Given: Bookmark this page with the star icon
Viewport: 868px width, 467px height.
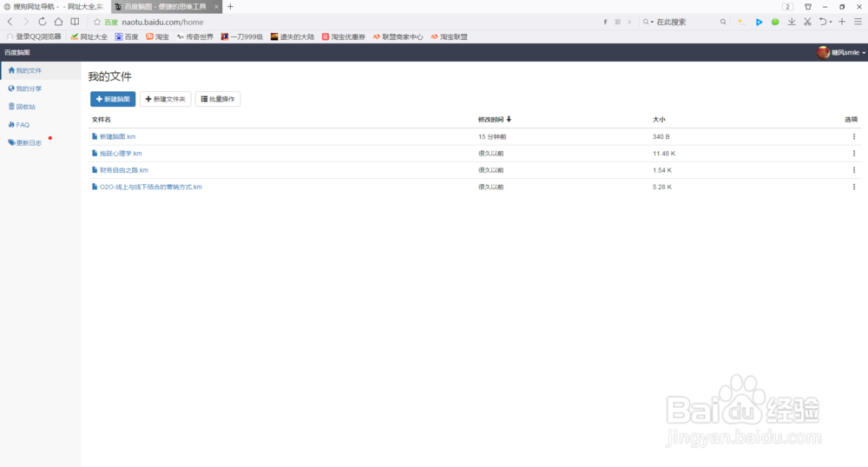Looking at the screenshot, I should tap(97, 22).
